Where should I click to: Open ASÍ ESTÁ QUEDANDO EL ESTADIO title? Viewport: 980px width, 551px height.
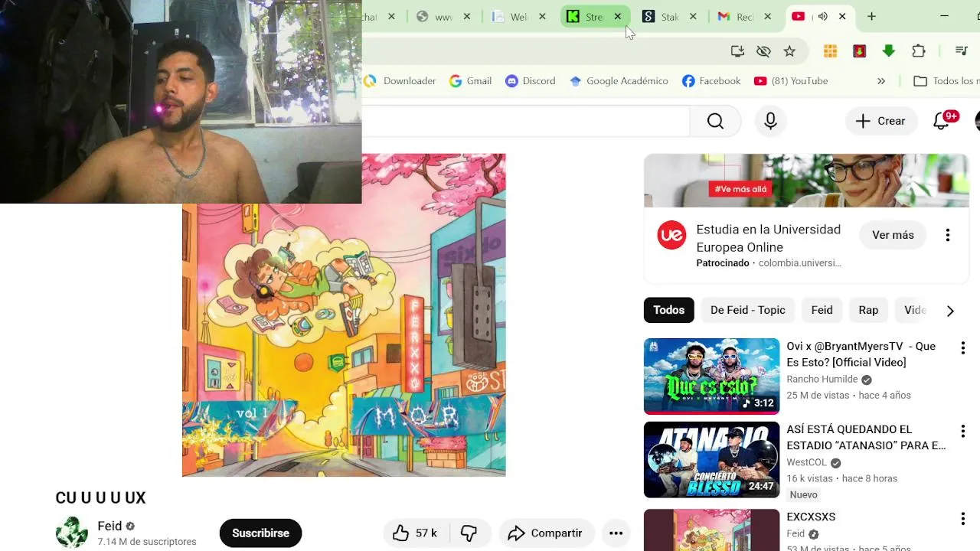(866, 438)
